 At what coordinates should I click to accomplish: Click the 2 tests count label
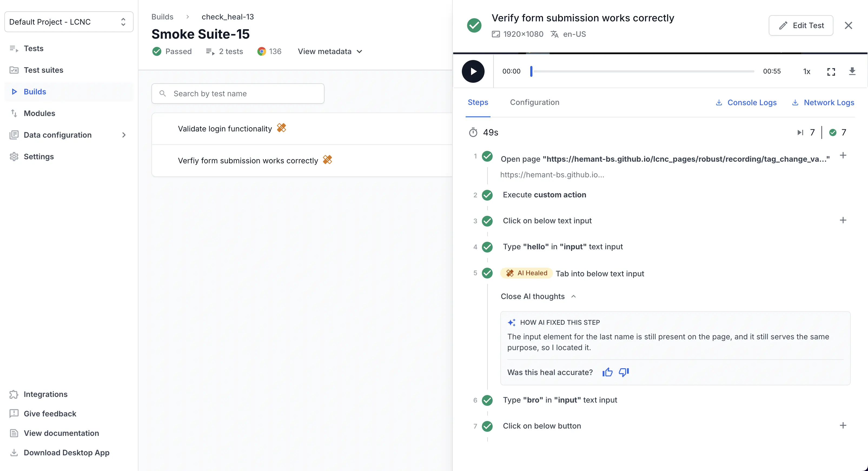(x=231, y=52)
